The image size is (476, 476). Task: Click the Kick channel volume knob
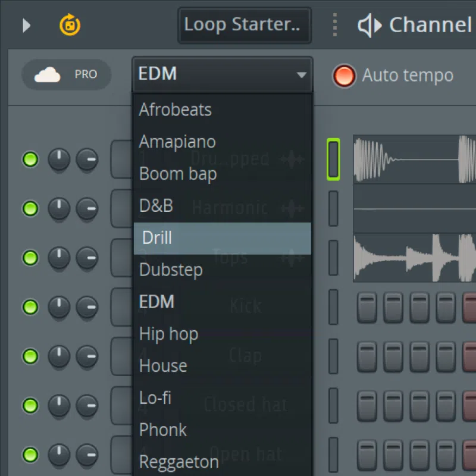(87, 307)
